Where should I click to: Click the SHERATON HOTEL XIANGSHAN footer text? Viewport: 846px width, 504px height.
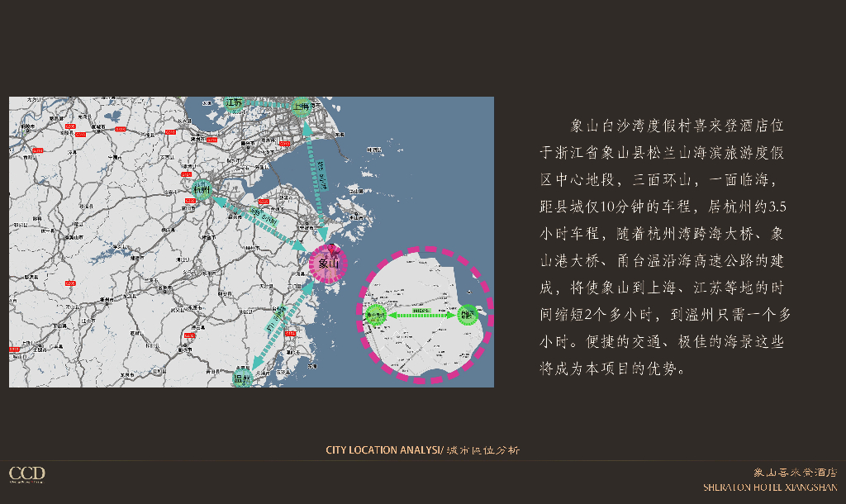click(x=770, y=487)
